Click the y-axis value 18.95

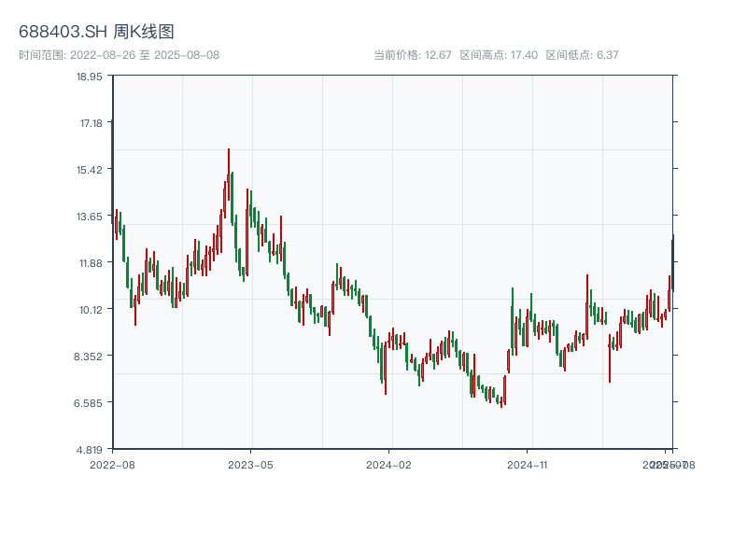(x=89, y=77)
